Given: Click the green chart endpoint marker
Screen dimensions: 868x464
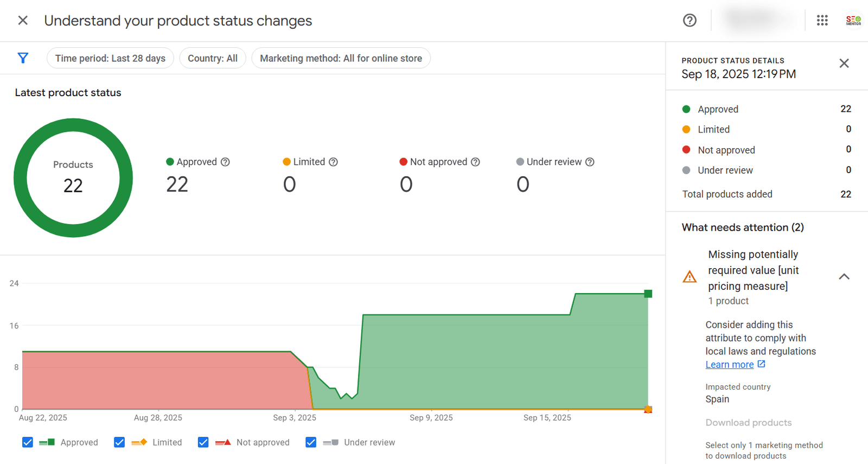Looking at the screenshot, I should click(x=648, y=294).
